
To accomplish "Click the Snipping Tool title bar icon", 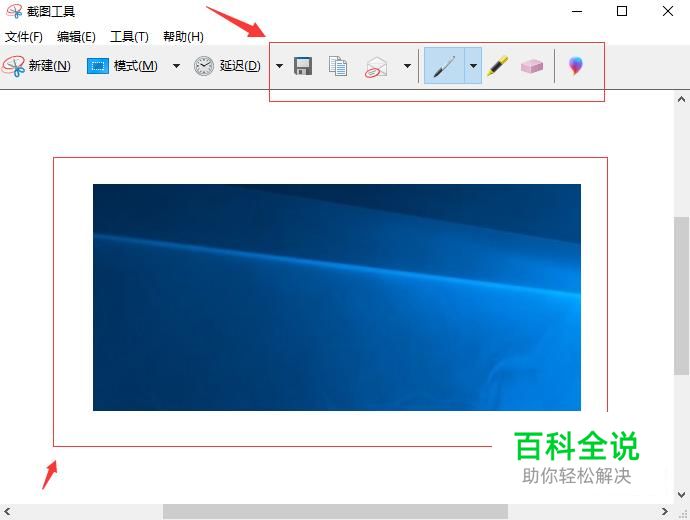I will tap(14, 11).
